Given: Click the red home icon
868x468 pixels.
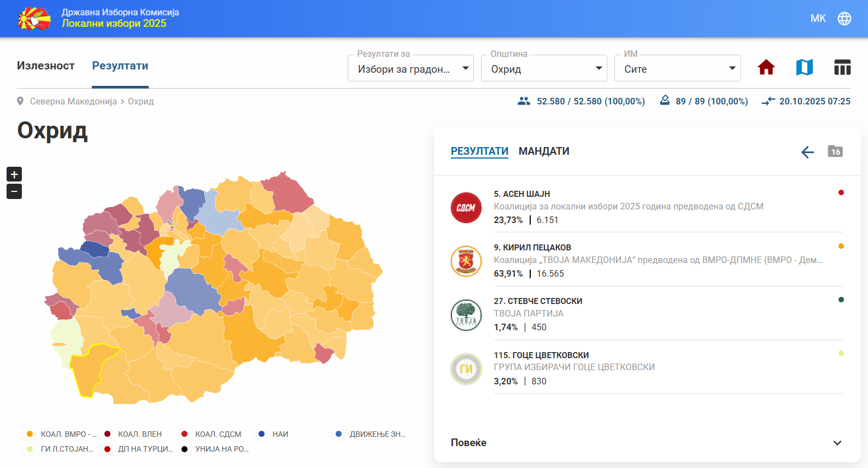Looking at the screenshot, I should pyautogui.click(x=766, y=67).
